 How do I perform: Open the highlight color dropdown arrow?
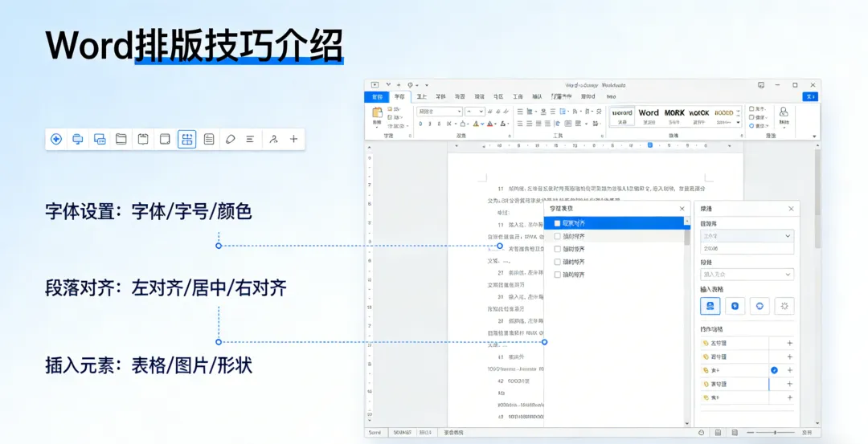click(483, 124)
